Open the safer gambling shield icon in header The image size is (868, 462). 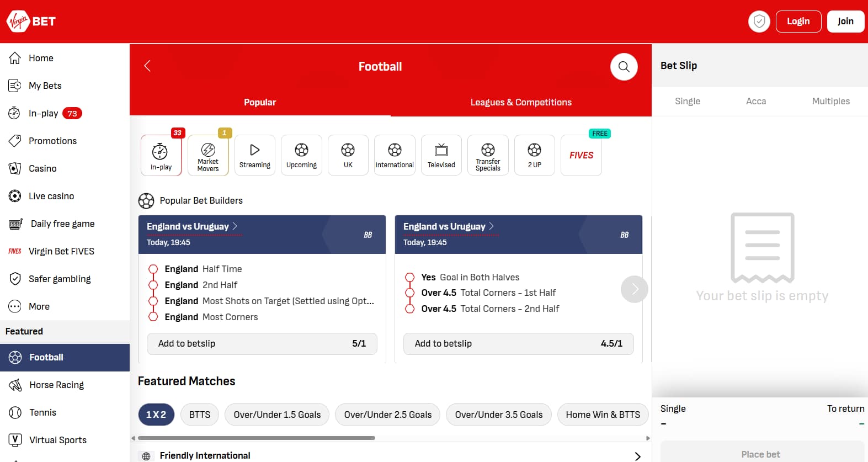759,22
